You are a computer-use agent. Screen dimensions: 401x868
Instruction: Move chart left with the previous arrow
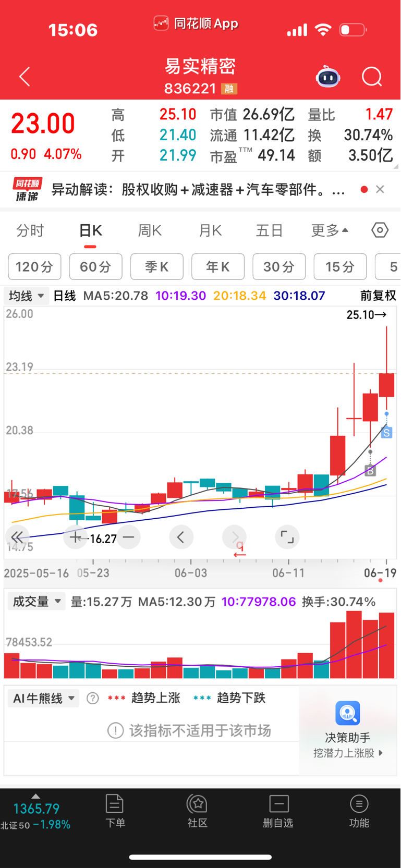[x=181, y=537]
